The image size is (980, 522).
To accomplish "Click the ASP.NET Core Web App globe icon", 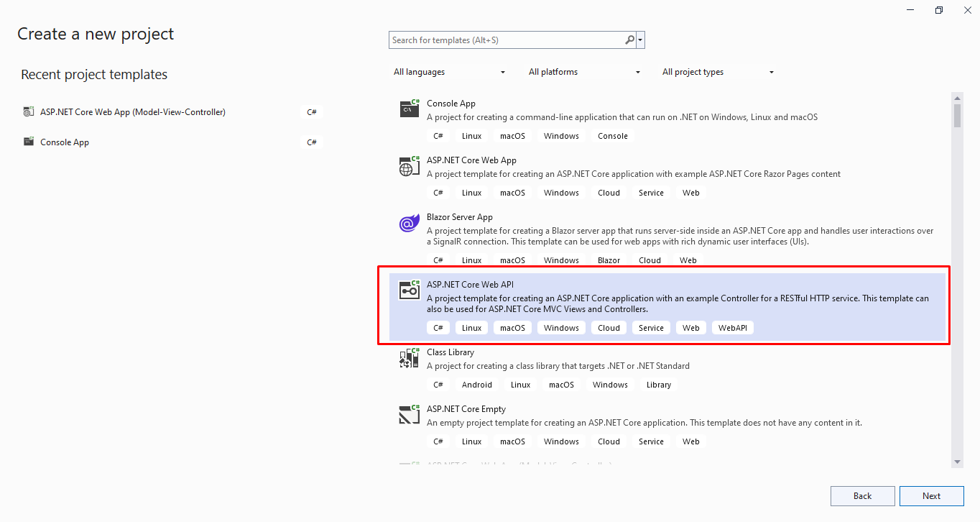I will coord(410,166).
